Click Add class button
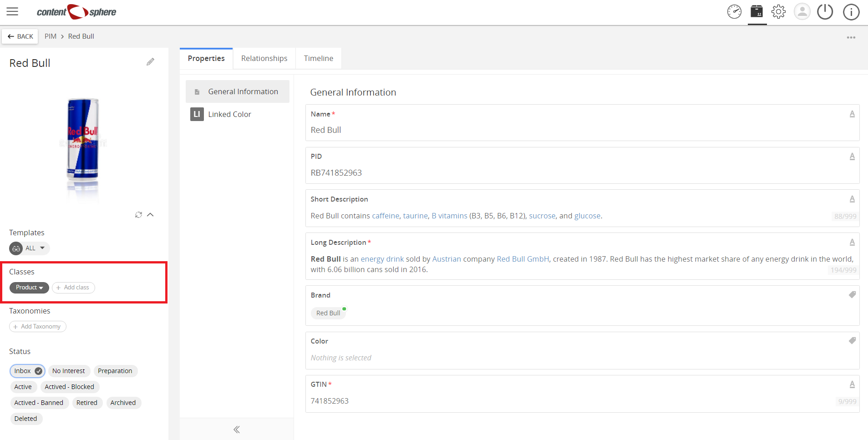 (73, 288)
